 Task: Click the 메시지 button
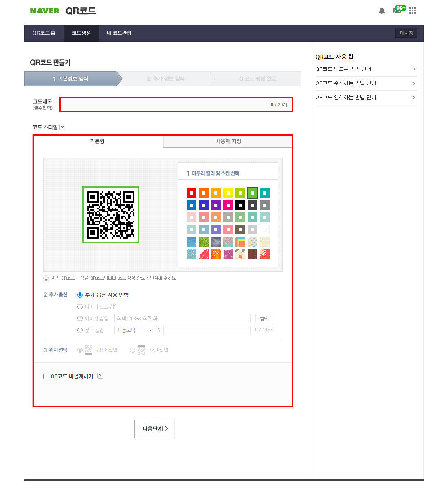[406, 33]
